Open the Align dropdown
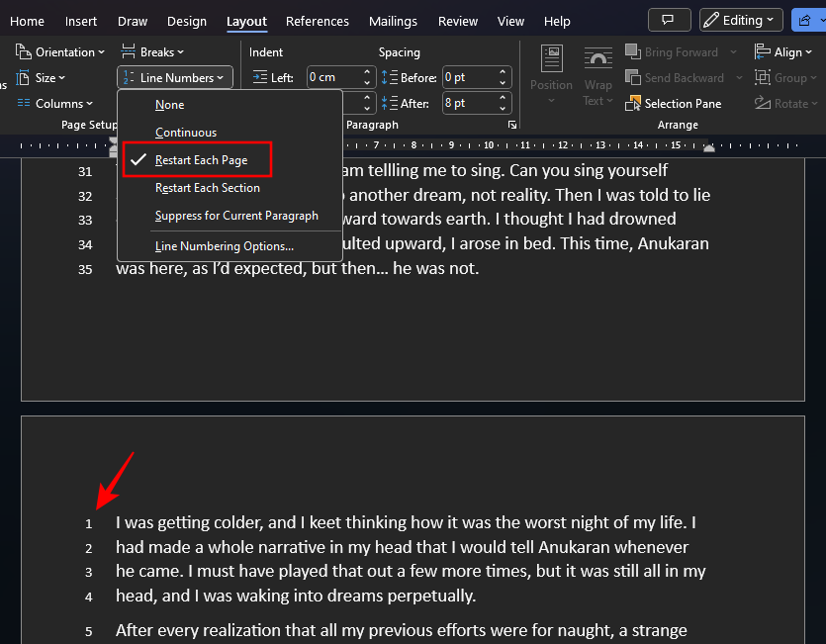Image resolution: width=826 pixels, height=644 pixels. pyautogui.click(x=783, y=52)
